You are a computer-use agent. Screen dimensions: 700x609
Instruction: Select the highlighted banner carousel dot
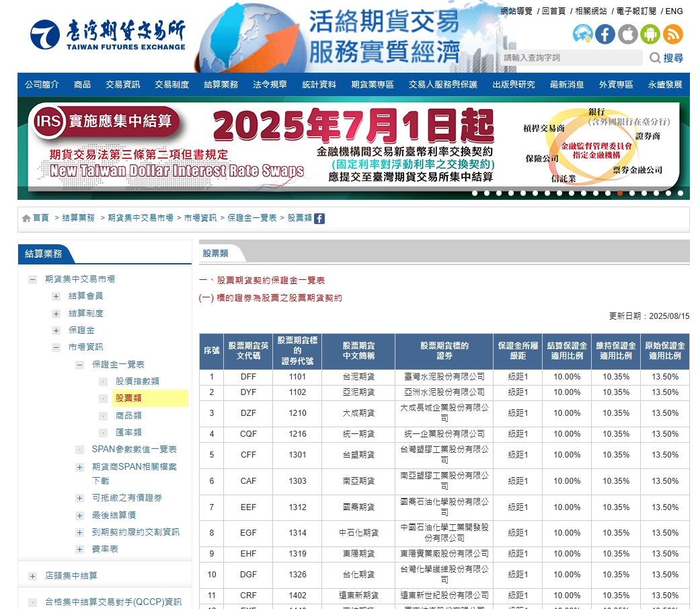coord(619,193)
